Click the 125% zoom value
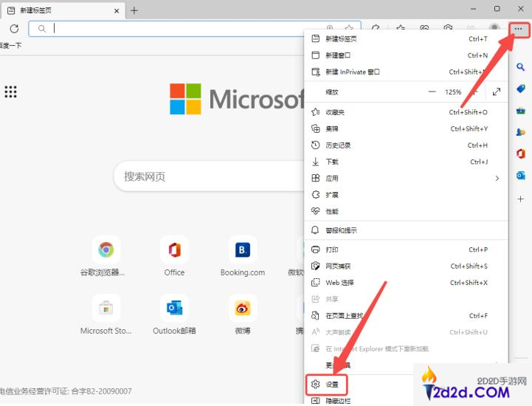 pos(453,92)
